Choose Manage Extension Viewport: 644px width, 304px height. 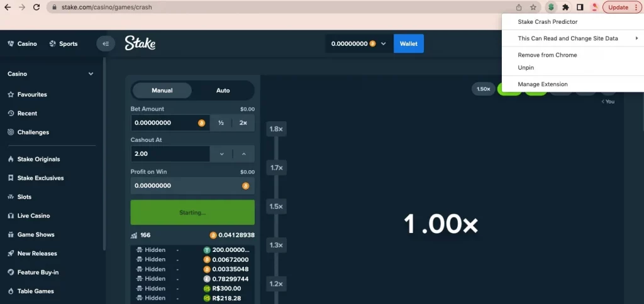[572, 84]
